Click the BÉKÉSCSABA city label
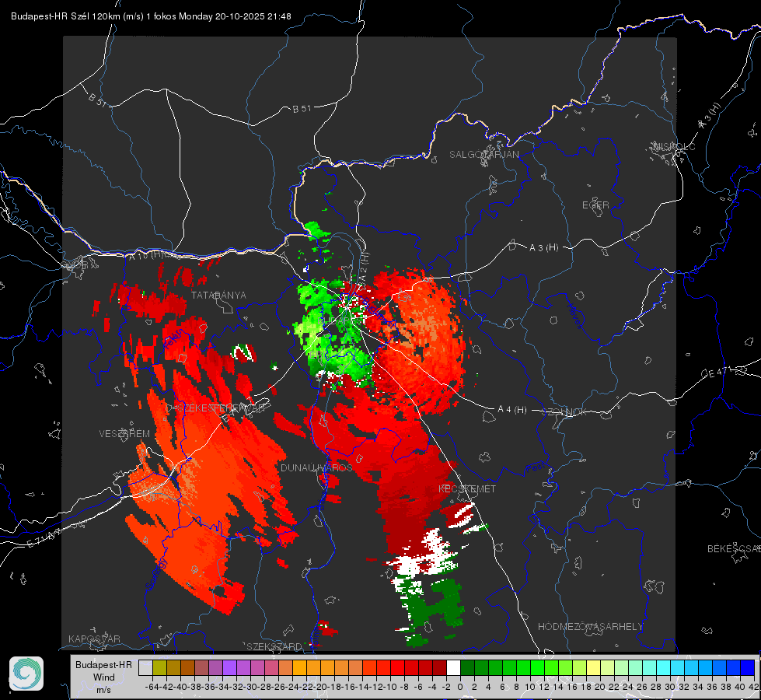The image size is (761, 700). point(734,548)
